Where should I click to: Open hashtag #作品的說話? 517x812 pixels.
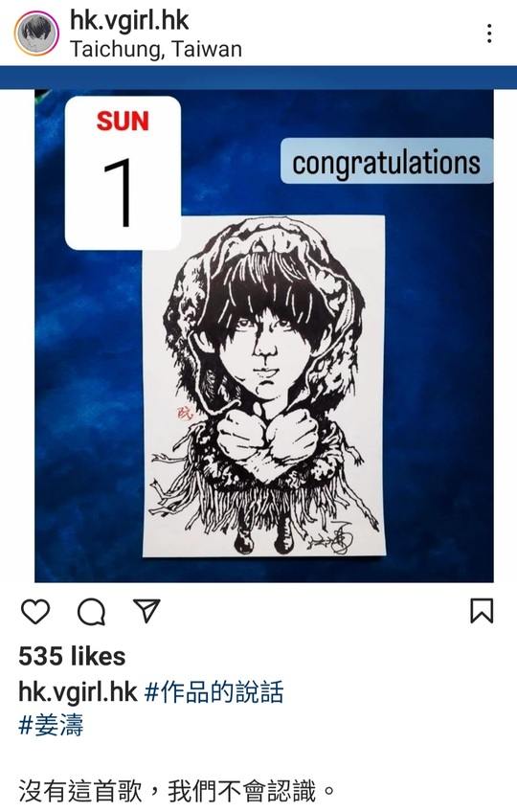click(214, 692)
